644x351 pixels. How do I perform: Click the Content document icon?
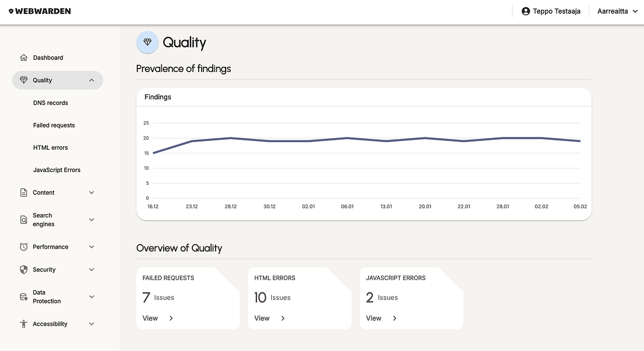[24, 192]
